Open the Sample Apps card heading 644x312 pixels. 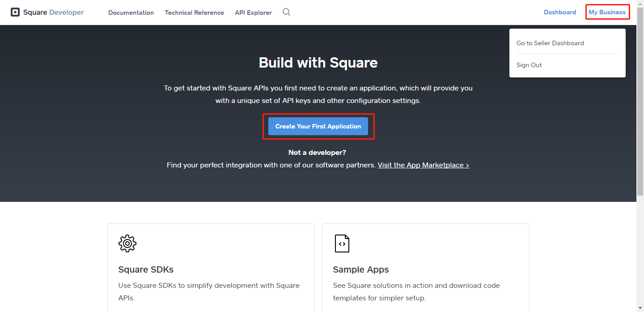tap(361, 269)
